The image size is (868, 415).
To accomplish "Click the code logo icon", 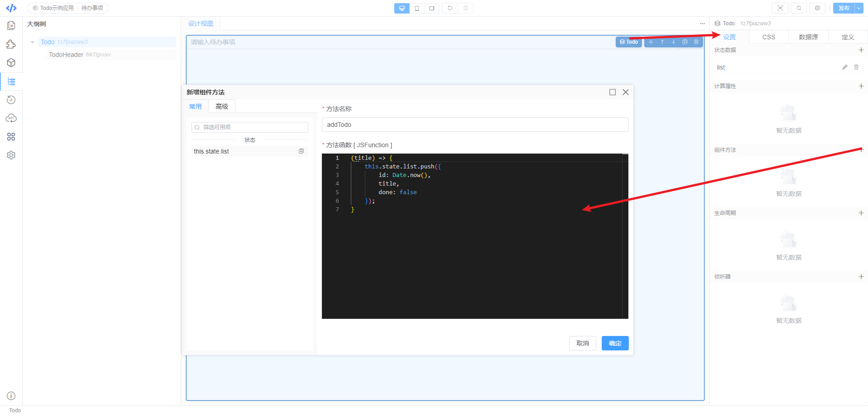I will pos(11,8).
